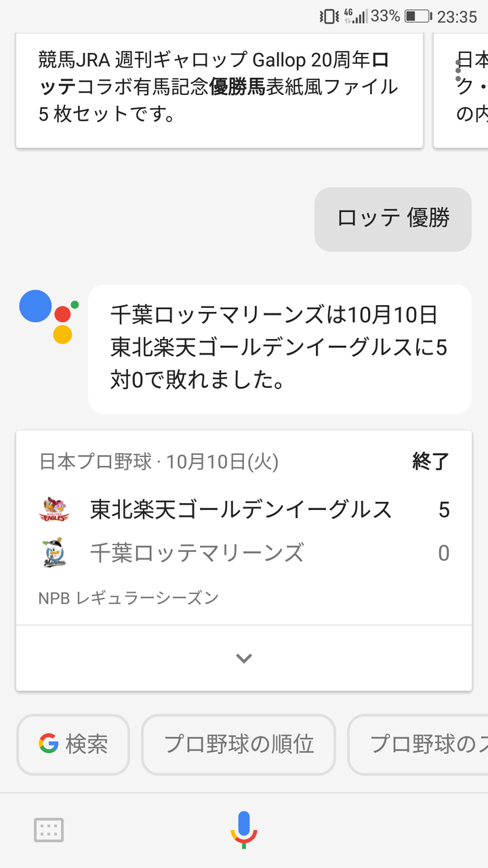Image resolution: width=488 pixels, height=868 pixels.
Task: Tap the 千葉ロッテマリーンズ team row
Action: [x=244, y=553]
